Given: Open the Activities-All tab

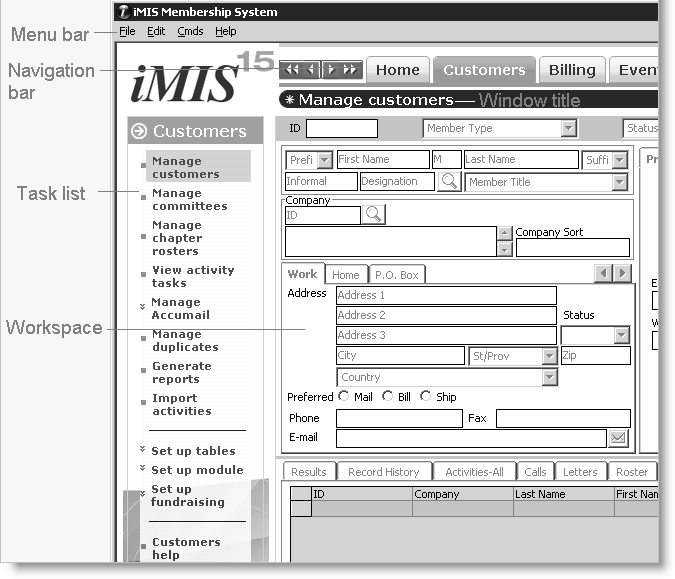Looking at the screenshot, I should coord(474,472).
